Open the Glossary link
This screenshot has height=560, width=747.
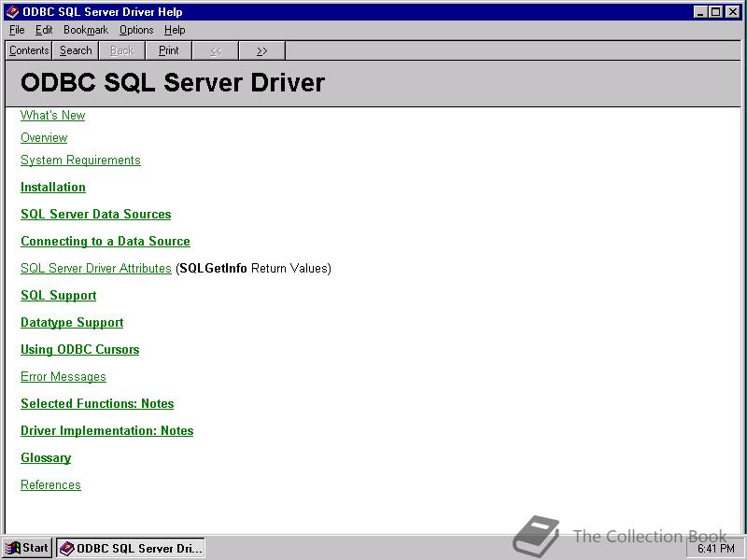point(46,458)
